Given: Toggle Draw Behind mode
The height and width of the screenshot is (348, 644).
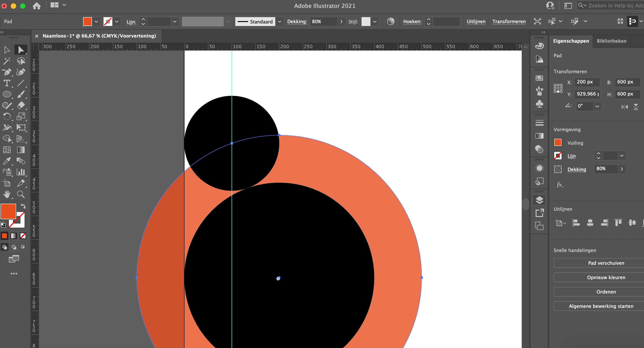Looking at the screenshot, I should (14, 247).
